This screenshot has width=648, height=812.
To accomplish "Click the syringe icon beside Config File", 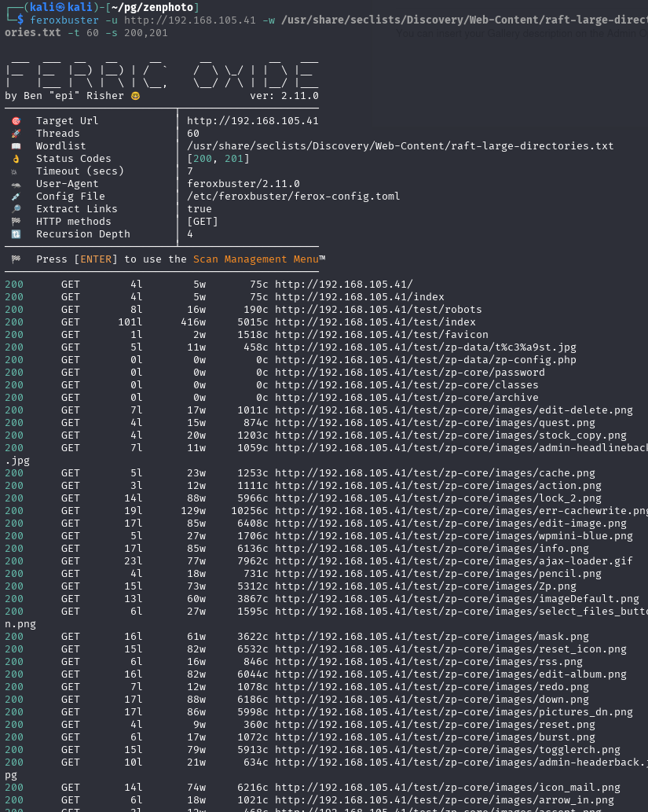I will point(16,197).
